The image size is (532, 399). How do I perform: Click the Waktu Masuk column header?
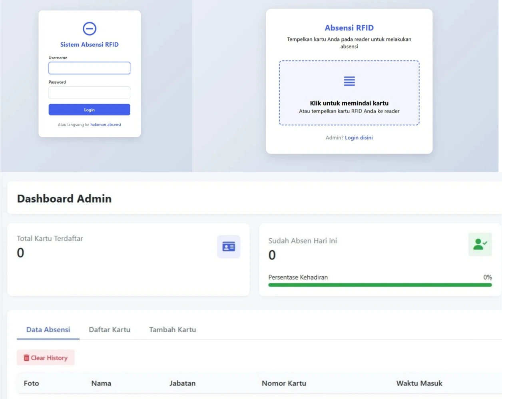tap(419, 383)
